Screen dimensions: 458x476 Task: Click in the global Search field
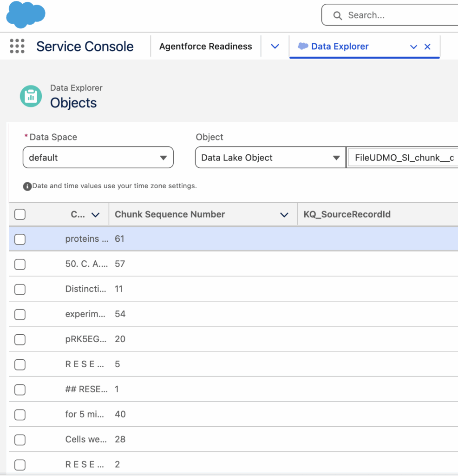390,15
